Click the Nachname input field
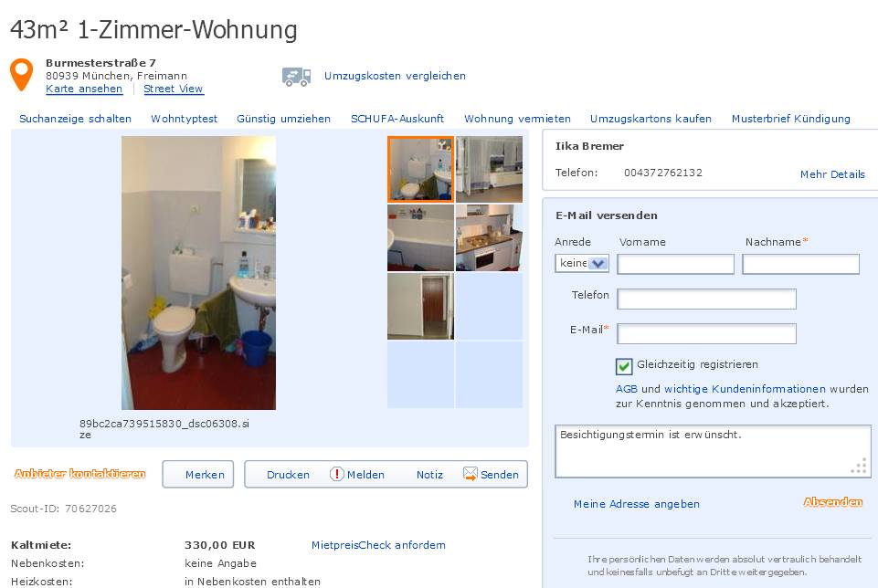878x588 pixels. [x=800, y=264]
